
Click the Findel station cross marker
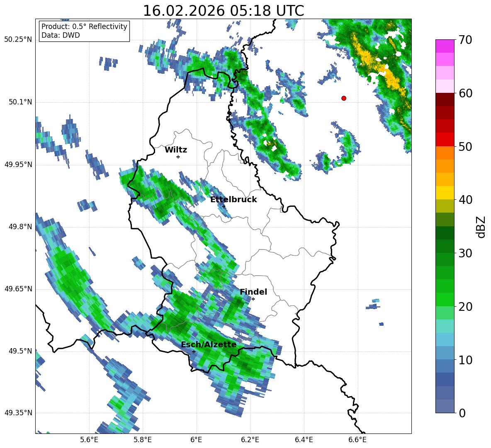pos(253,299)
